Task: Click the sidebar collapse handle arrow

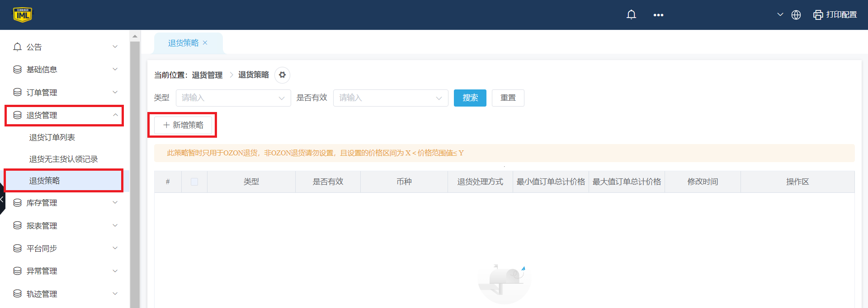Action: pos(2,199)
